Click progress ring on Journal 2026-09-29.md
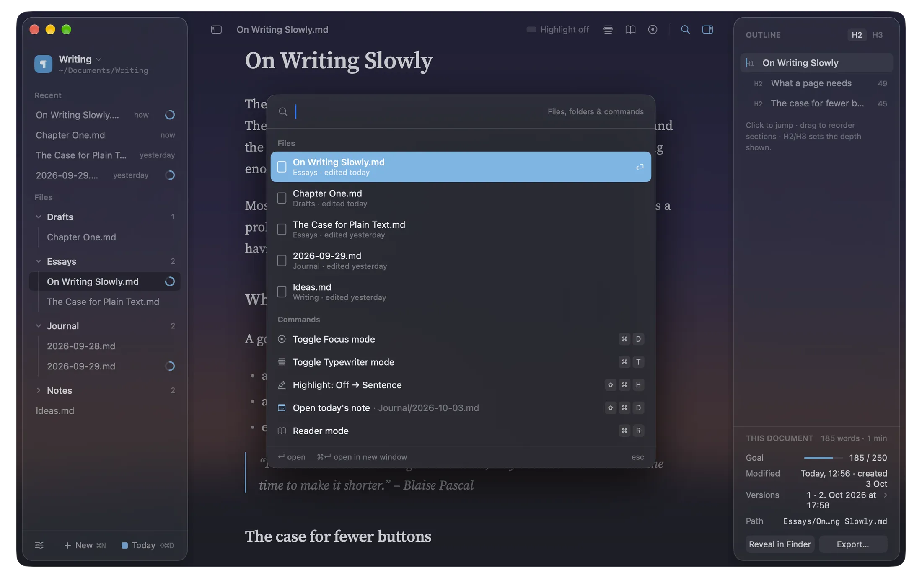This screenshot has width=922, height=588. 170,366
